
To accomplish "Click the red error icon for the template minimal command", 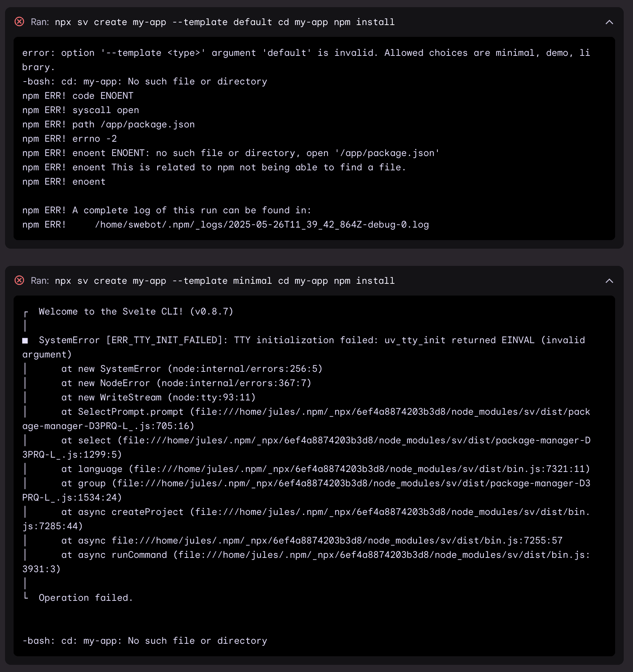I will pos(19,281).
